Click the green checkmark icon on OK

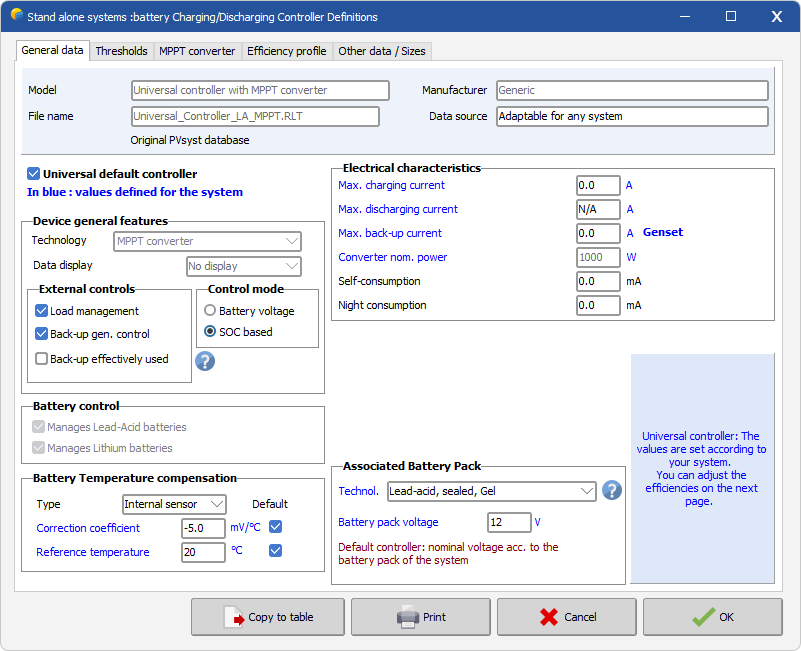[x=703, y=617]
